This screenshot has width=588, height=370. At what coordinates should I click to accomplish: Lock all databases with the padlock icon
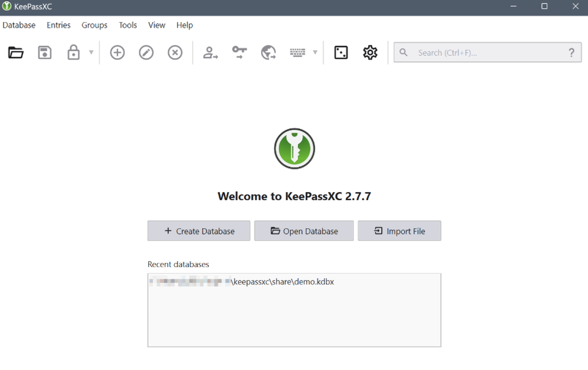[73, 52]
